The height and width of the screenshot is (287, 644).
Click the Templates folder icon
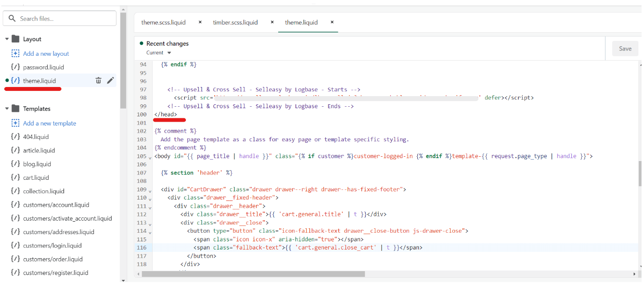tap(15, 109)
